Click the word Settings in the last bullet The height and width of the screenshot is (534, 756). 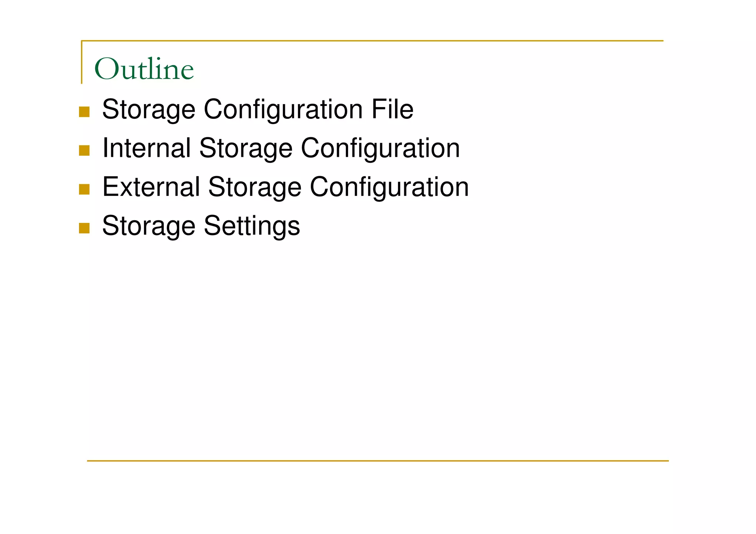[x=252, y=226]
